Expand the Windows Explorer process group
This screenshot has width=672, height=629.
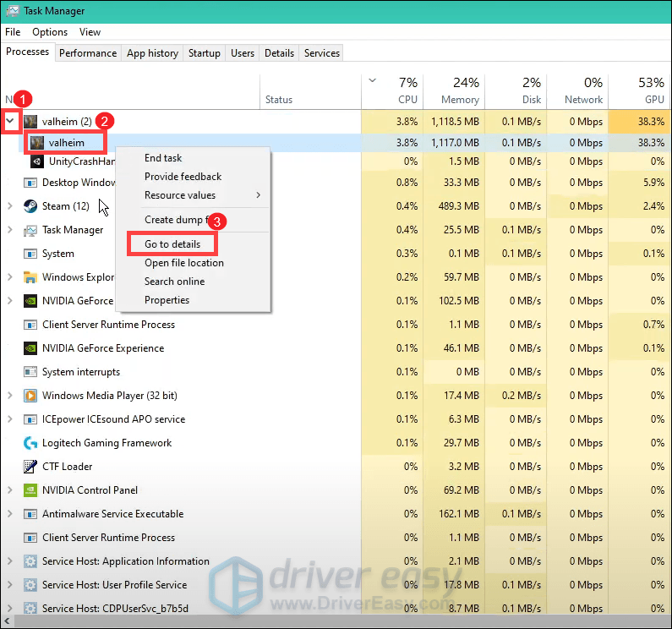click(x=10, y=277)
